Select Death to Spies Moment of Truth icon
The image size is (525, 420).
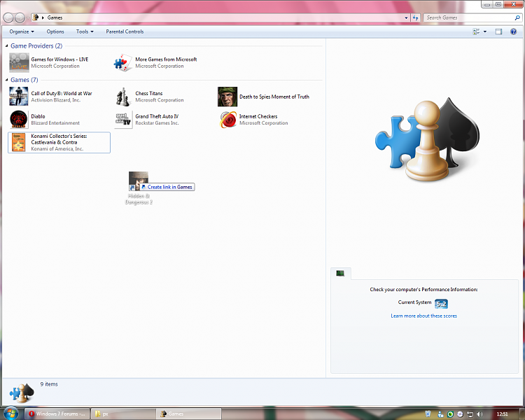pyautogui.click(x=227, y=97)
